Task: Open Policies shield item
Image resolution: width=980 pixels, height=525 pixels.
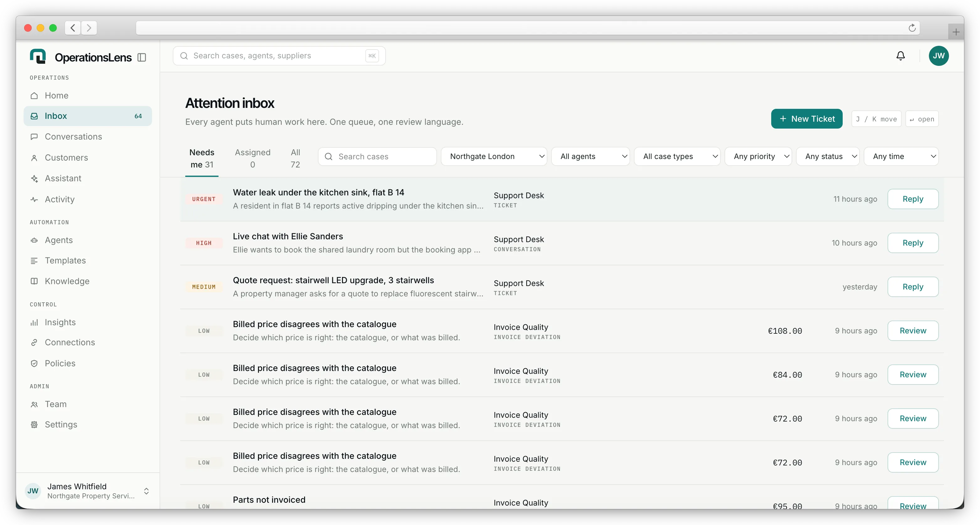Action: point(87,363)
